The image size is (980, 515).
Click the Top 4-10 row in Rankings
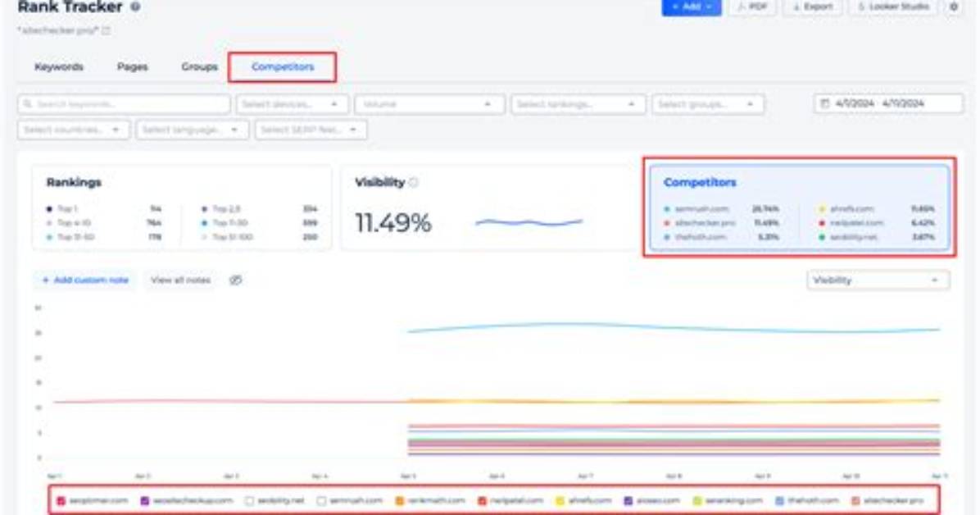(104, 223)
